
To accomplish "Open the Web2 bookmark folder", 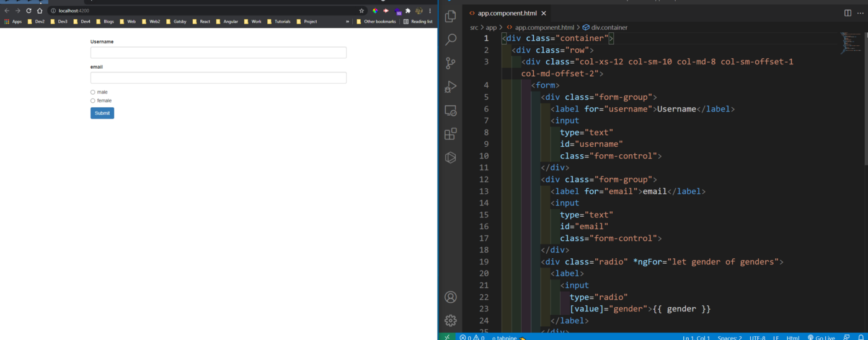I will 151,22.
